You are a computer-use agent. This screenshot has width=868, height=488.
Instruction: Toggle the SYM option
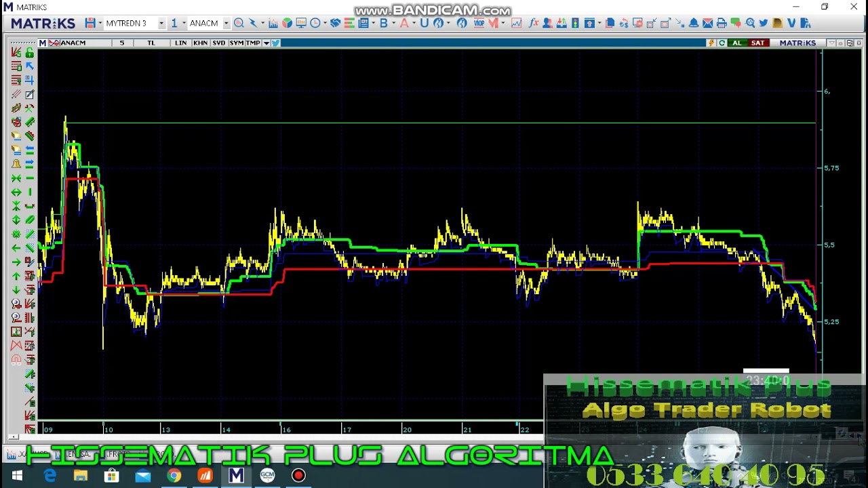point(236,43)
